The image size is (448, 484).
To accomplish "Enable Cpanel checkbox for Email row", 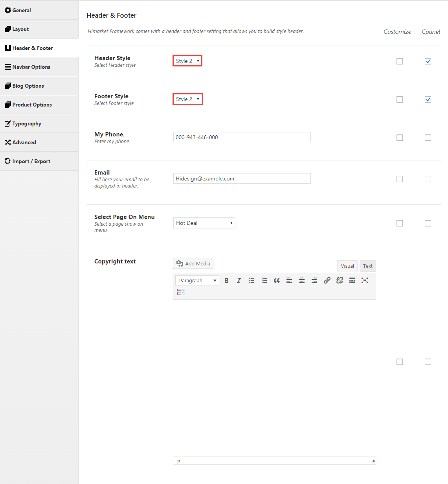I will pos(428,179).
